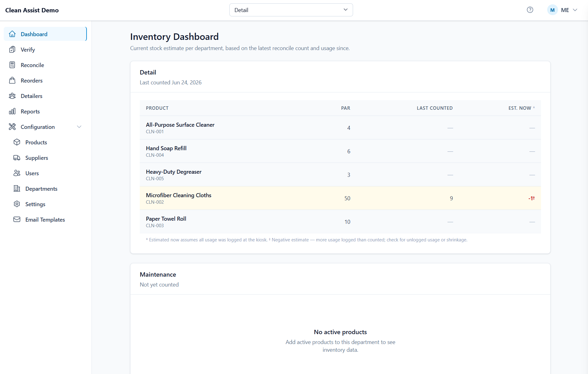Click the Reorders shopping bag icon
588x374 pixels.
(x=12, y=80)
